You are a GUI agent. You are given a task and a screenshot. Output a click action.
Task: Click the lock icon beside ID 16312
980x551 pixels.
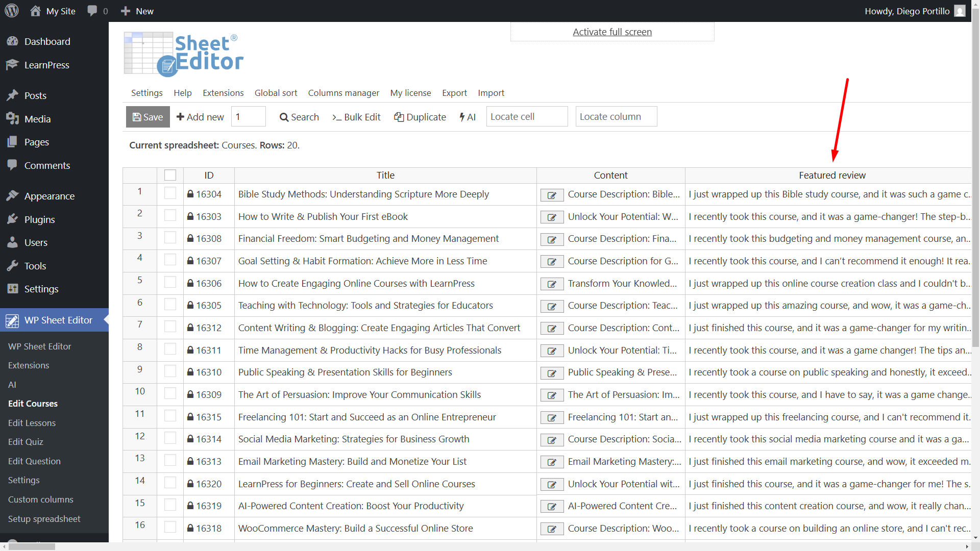click(x=190, y=328)
